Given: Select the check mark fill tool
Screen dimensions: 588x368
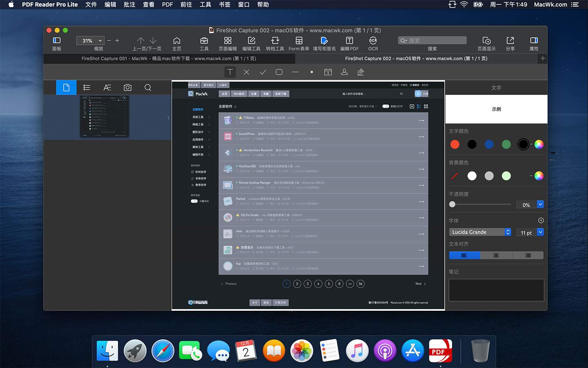Looking at the screenshot, I should point(263,72).
